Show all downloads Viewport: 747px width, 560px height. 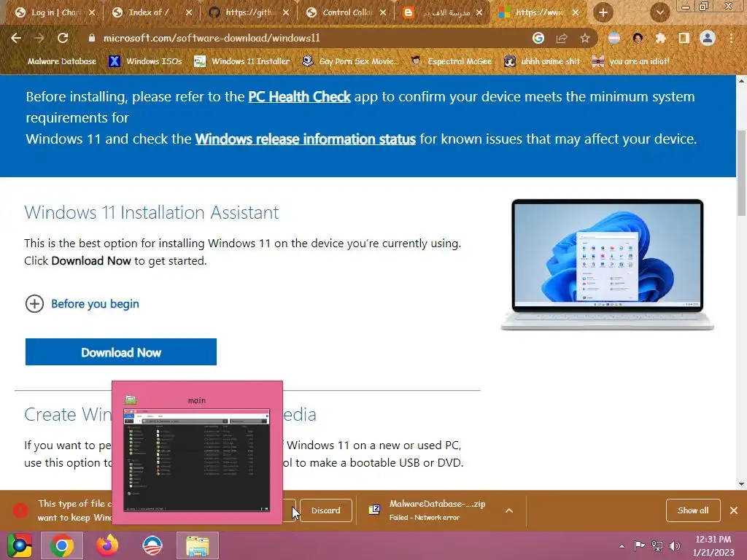click(x=693, y=510)
